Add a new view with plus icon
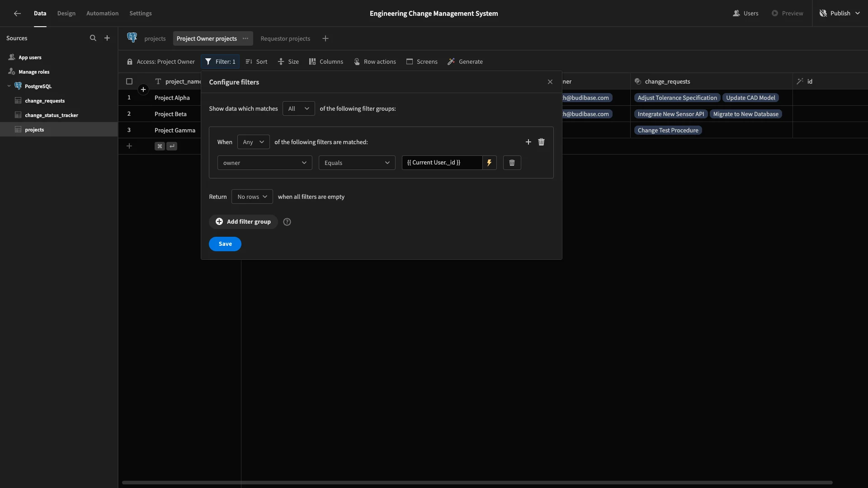Screen dimensions: 868x488 [325, 39]
